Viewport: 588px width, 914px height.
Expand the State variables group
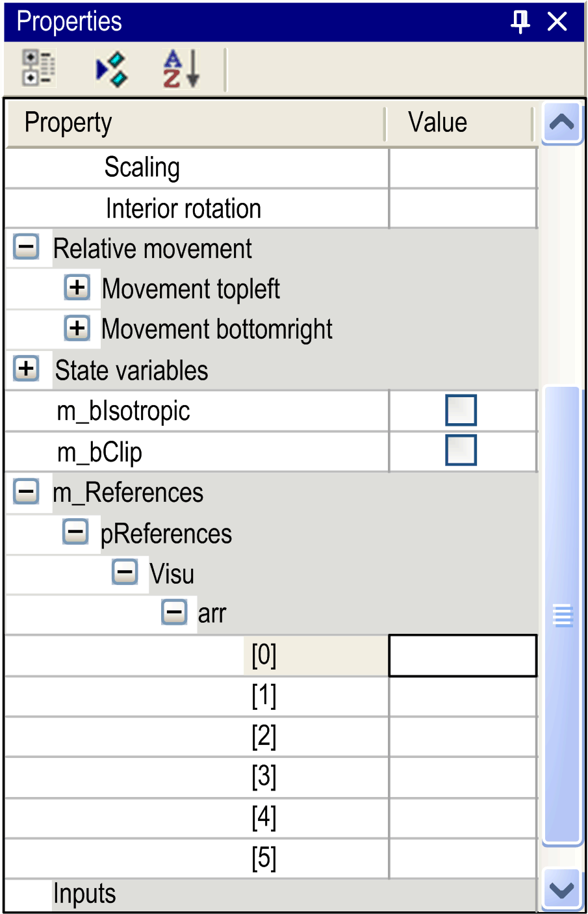click(x=27, y=369)
